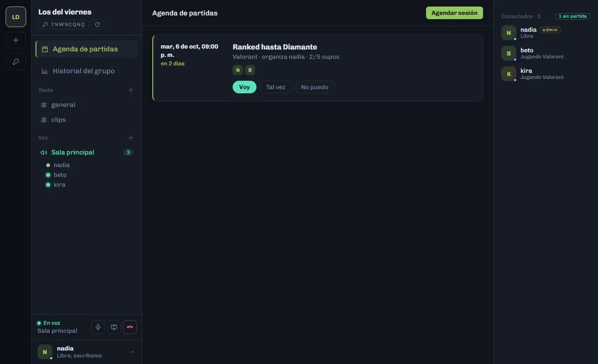Screen dimensions: 598x364
Task: Click the N attendee chip on the session
Action: pos(238,70)
